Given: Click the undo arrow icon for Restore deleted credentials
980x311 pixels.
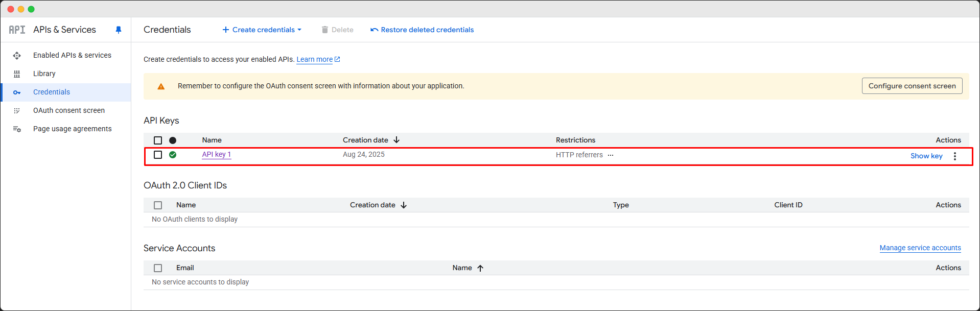Looking at the screenshot, I should (375, 30).
